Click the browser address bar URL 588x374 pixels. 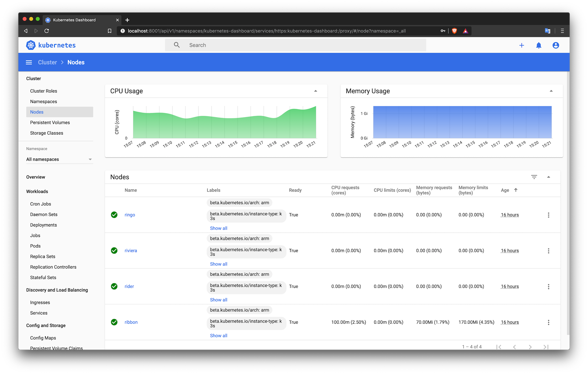(266, 31)
